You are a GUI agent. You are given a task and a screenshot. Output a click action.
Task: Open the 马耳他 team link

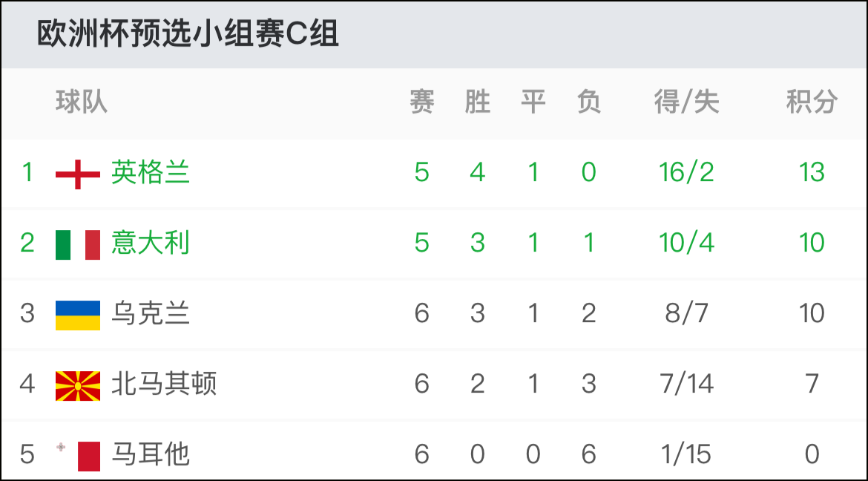(151, 454)
